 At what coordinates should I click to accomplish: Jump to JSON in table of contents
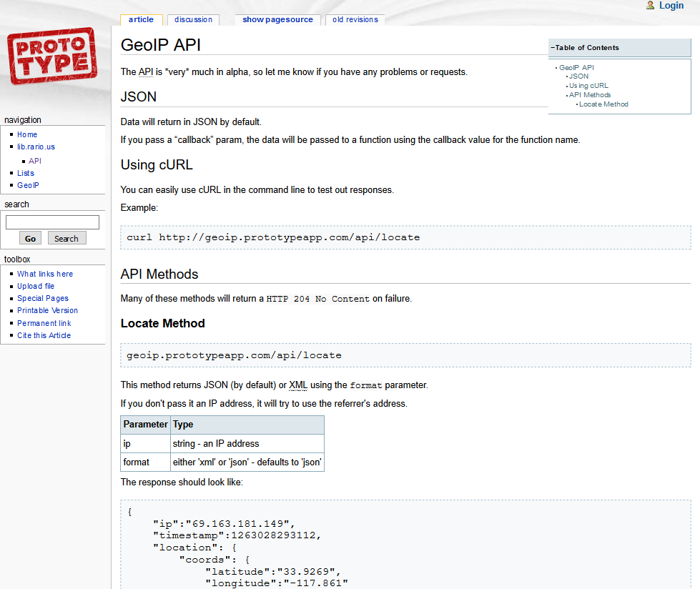578,76
